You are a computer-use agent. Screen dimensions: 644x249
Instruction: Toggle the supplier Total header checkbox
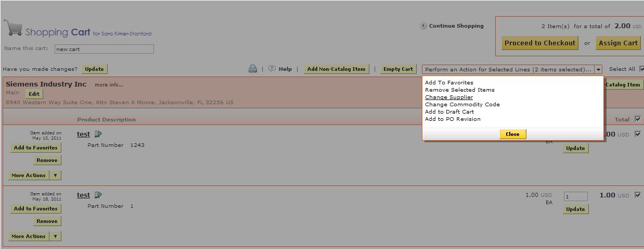638,119
